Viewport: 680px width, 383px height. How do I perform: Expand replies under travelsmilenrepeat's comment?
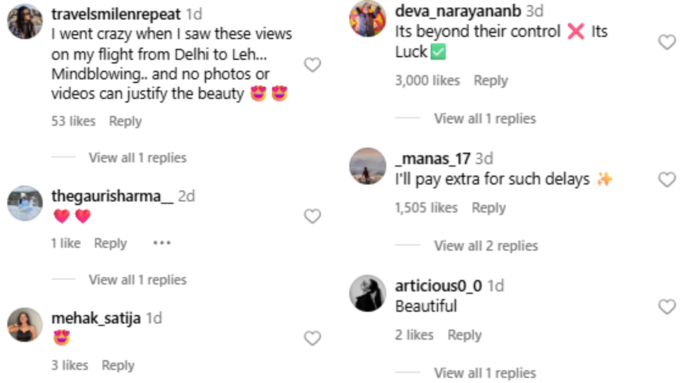coord(137,157)
